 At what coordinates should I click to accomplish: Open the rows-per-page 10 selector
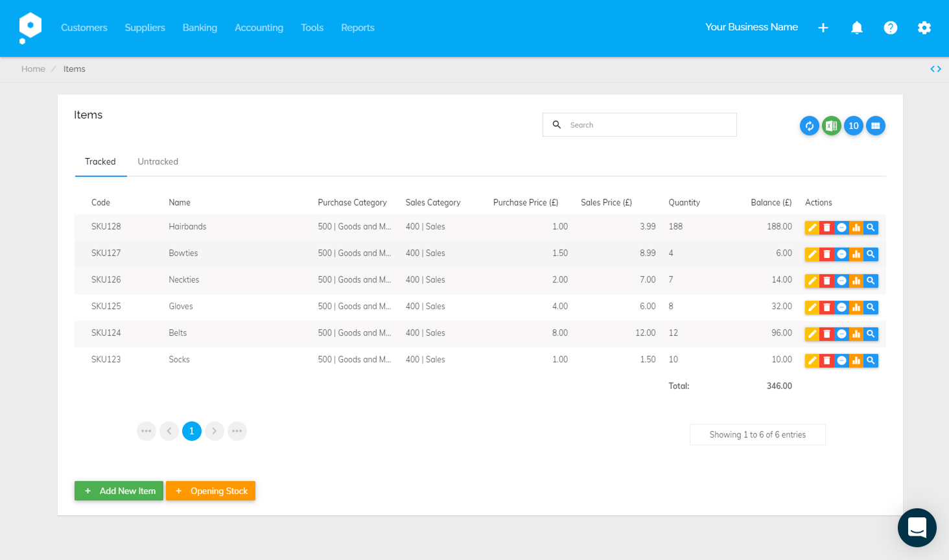coord(854,126)
